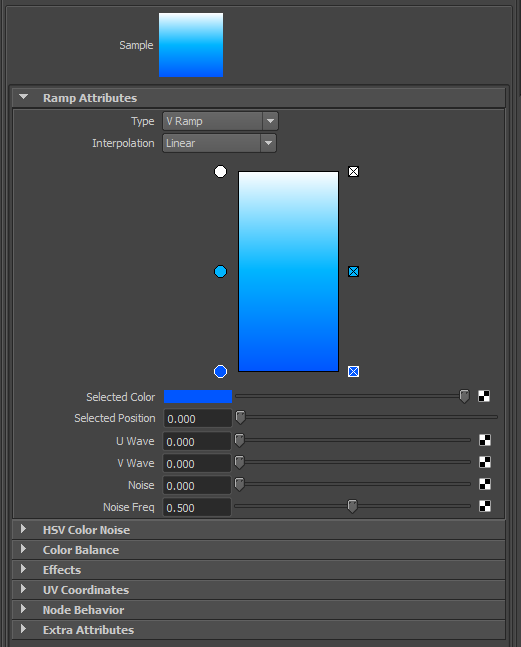
Task: Select the dark blue bottom ramp handle circle
Action: click(220, 371)
